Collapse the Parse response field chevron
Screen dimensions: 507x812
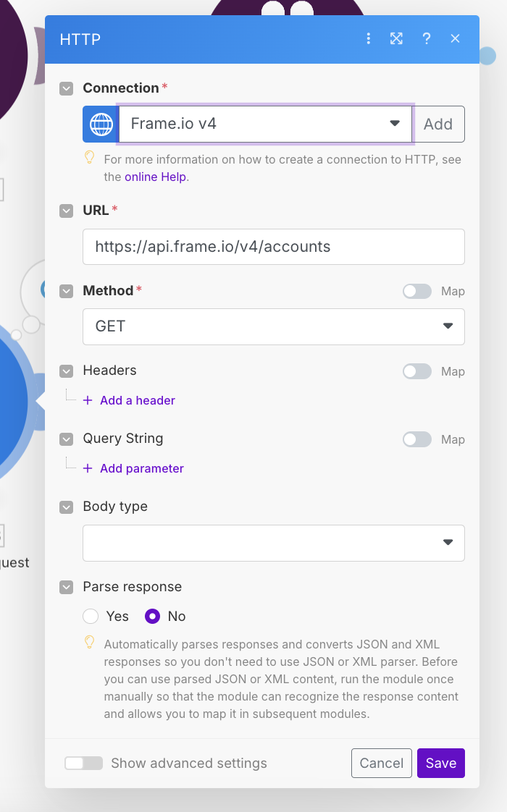pos(67,587)
